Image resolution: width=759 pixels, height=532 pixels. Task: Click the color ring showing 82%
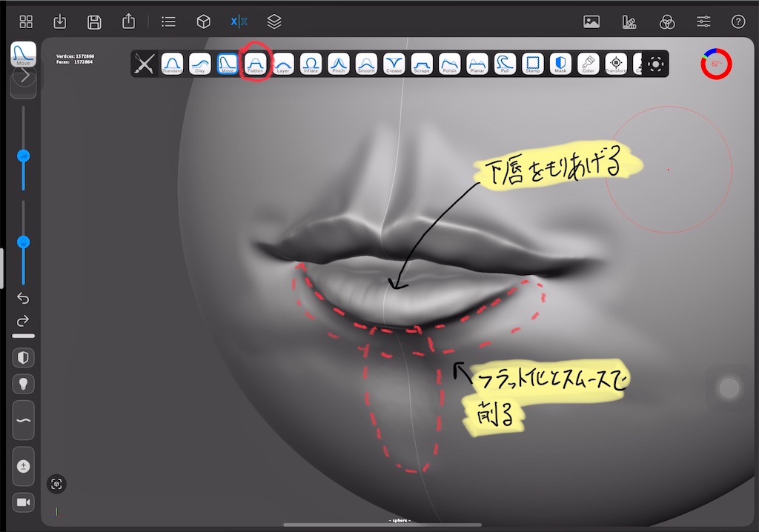[716, 64]
